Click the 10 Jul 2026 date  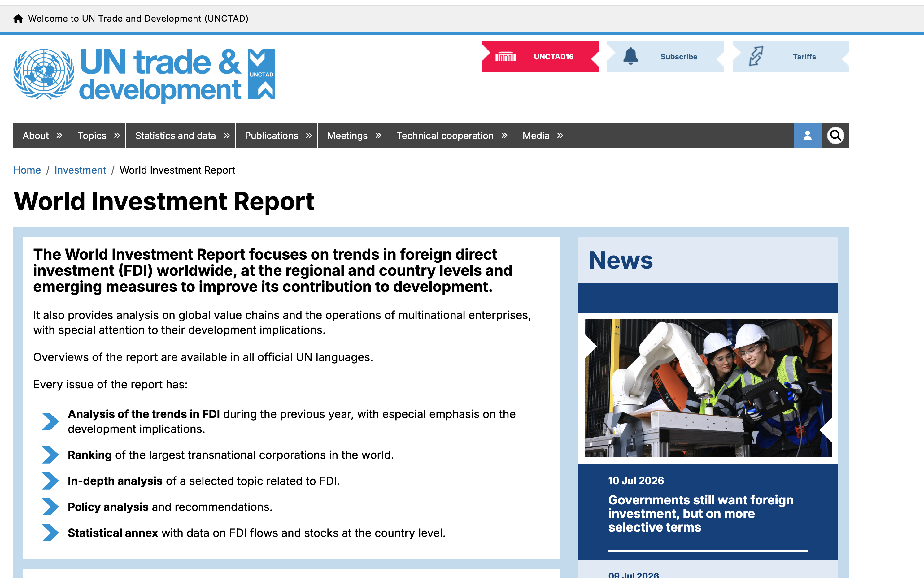coord(636,481)
